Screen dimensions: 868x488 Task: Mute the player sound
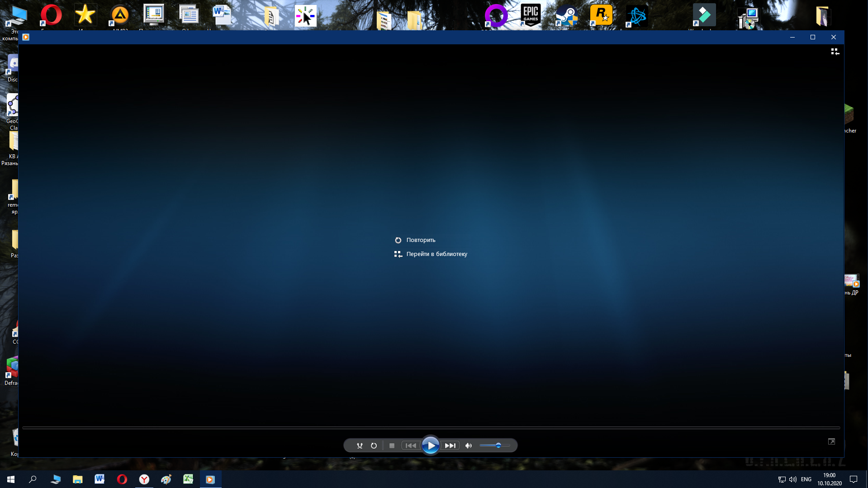click(469, 445)
